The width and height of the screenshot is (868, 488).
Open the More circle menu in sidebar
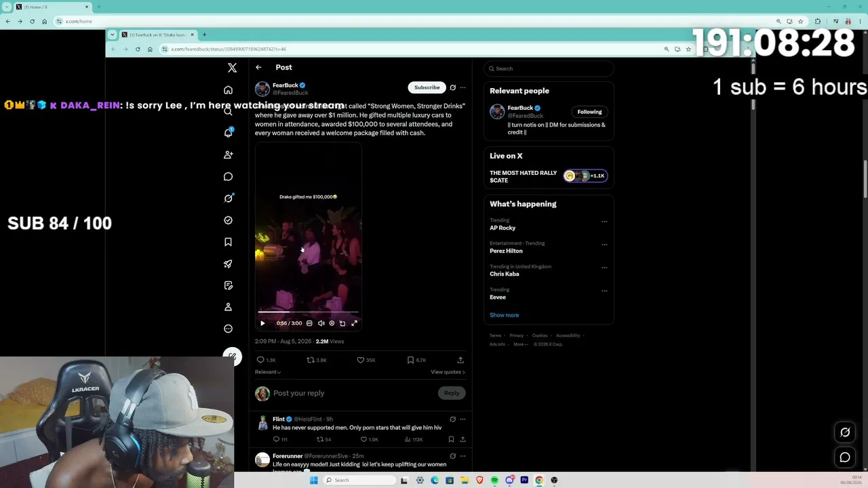point(228,329)
